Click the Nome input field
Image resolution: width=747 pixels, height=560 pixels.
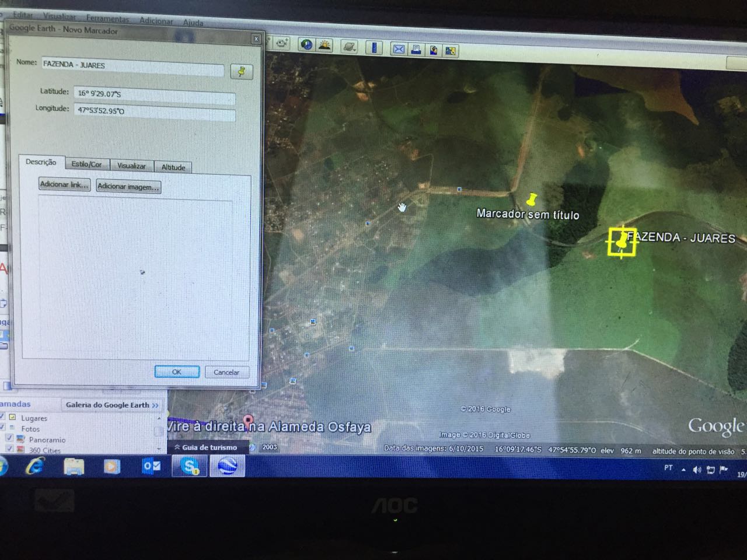(x=132, y=66)
